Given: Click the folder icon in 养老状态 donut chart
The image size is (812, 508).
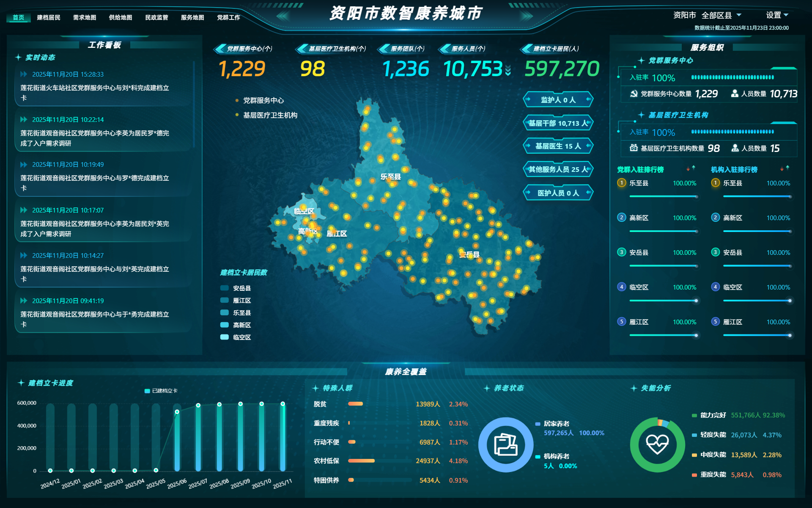Looking at the screenshot, I should pyautogui.click(x=505, y=445).
